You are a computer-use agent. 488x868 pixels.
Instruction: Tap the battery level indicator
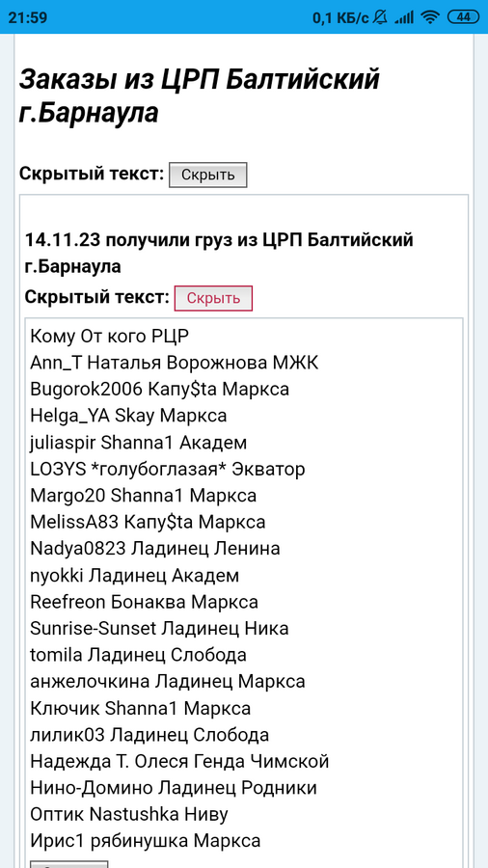463,17
